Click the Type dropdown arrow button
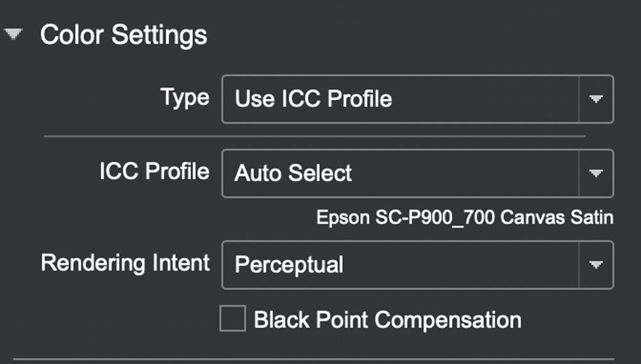Viewport: 641px width, 364px height. (596, 99)
